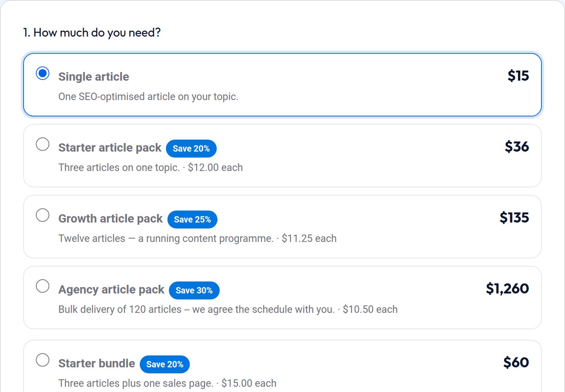This screenshot has height=392, width=565.
Task: Click the '1. How much do you need?' heading
Action: pos(92,33)
